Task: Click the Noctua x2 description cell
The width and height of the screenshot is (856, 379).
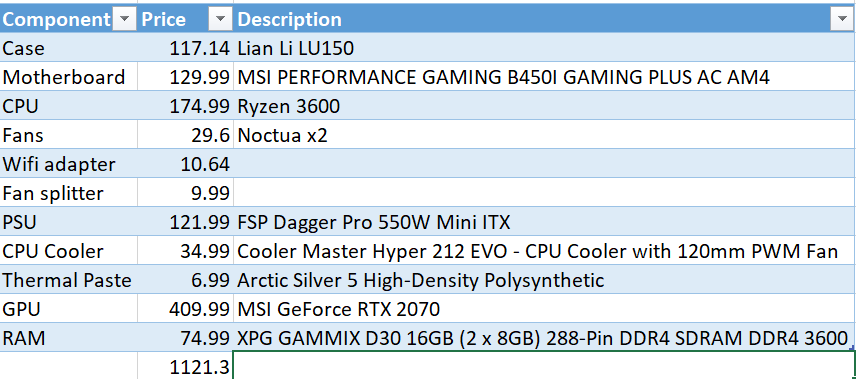Action: pos(545,135)
